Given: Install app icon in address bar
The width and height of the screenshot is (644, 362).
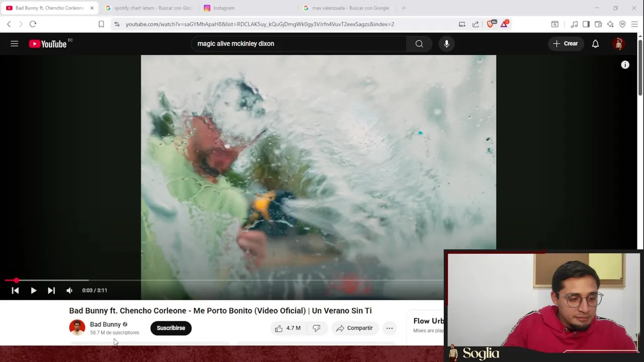Looking at the screenshot, I should tap(462, 24).
